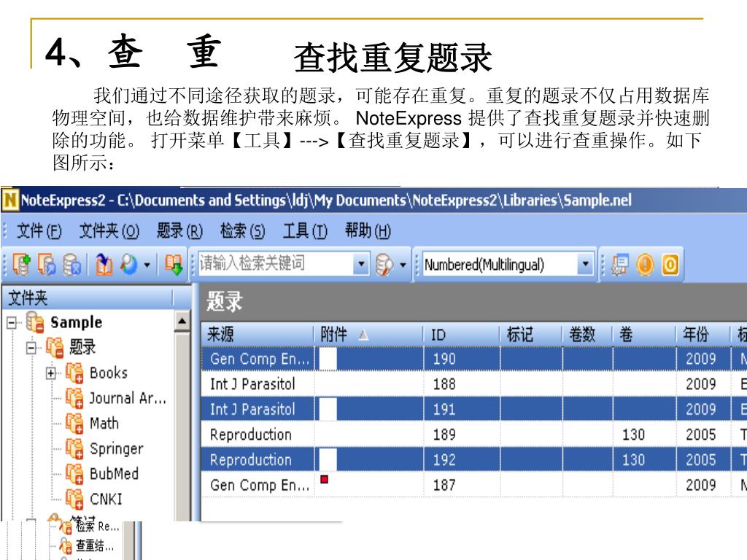Screen dimensions: 747x560
Task: Collapse the Sample database tree node
Action: pos(12,323)
